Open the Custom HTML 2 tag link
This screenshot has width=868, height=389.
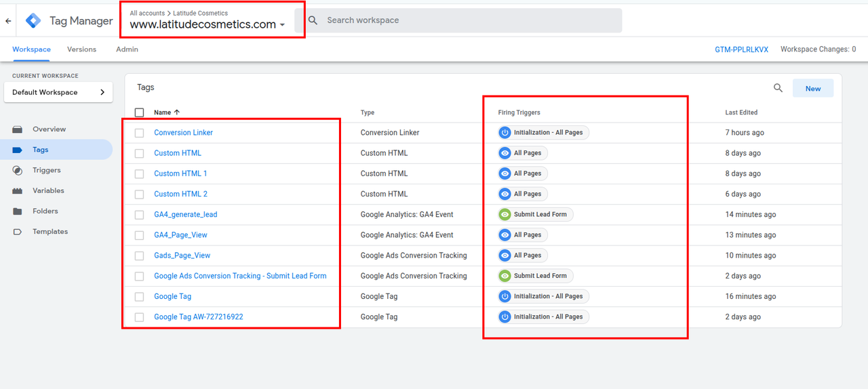180,194
